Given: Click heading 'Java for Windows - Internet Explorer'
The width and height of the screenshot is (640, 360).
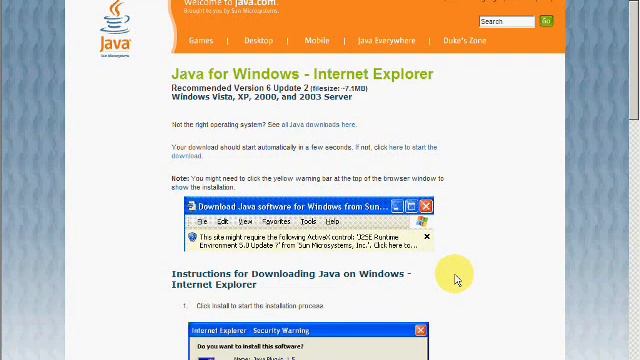Looking at the screenshot, I should (x=302, y=74).
